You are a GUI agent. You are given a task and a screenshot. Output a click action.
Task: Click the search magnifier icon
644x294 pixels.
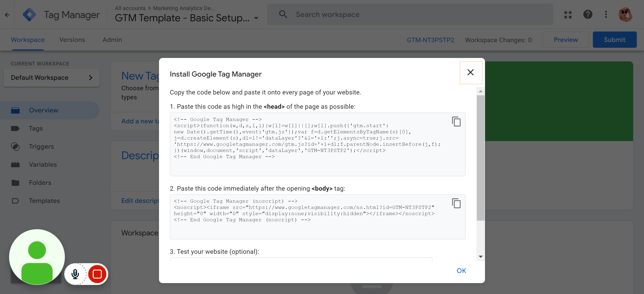tap(283, 14)
